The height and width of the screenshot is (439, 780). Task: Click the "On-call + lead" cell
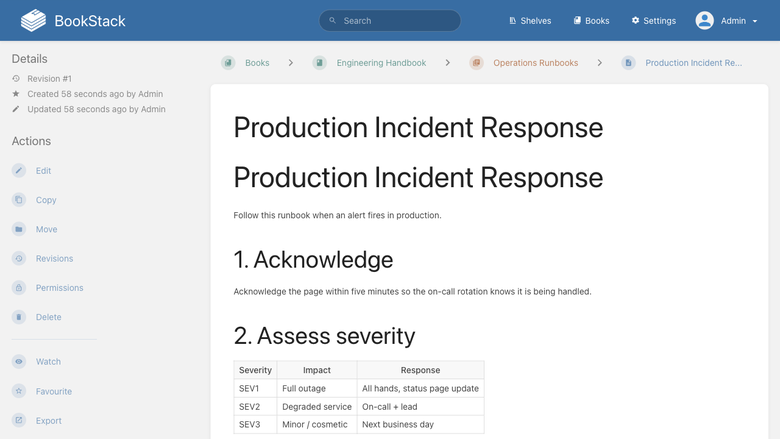coord(420,406)
